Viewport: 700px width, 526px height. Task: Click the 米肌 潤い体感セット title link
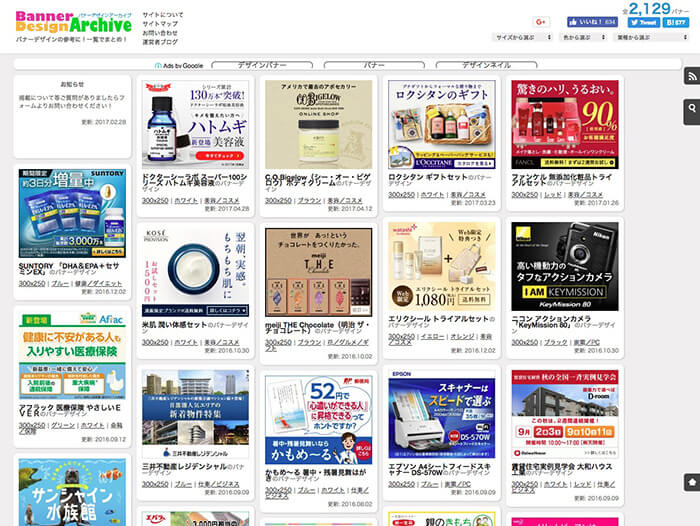174,325
